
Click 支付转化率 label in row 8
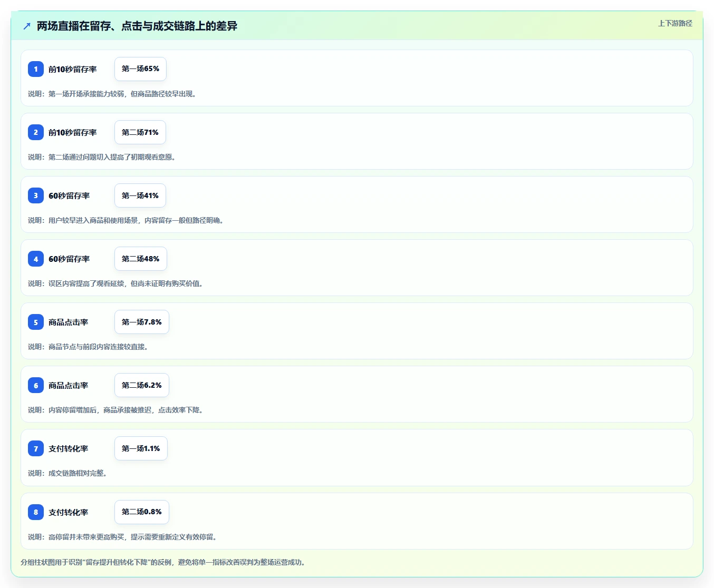[x=69, y=512]
